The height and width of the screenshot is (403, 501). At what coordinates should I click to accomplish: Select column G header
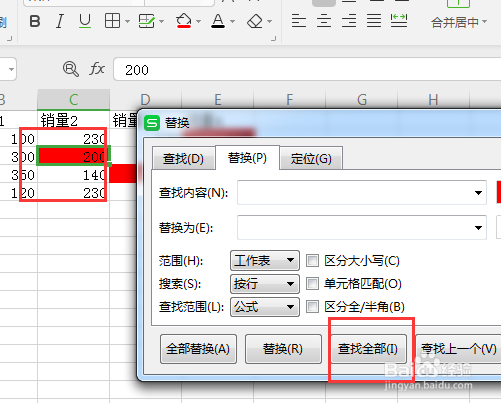(x=362, y=99)
